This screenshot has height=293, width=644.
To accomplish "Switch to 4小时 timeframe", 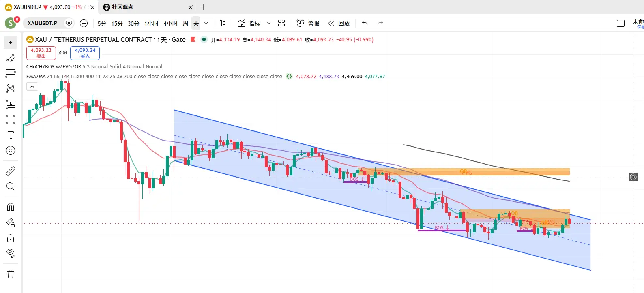I will coord(170,24).
